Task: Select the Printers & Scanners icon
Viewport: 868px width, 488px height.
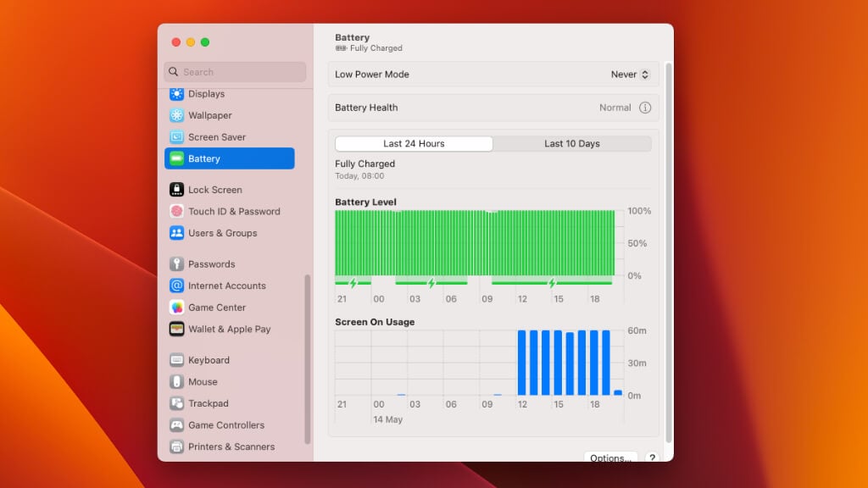Action: pos(176,446)
